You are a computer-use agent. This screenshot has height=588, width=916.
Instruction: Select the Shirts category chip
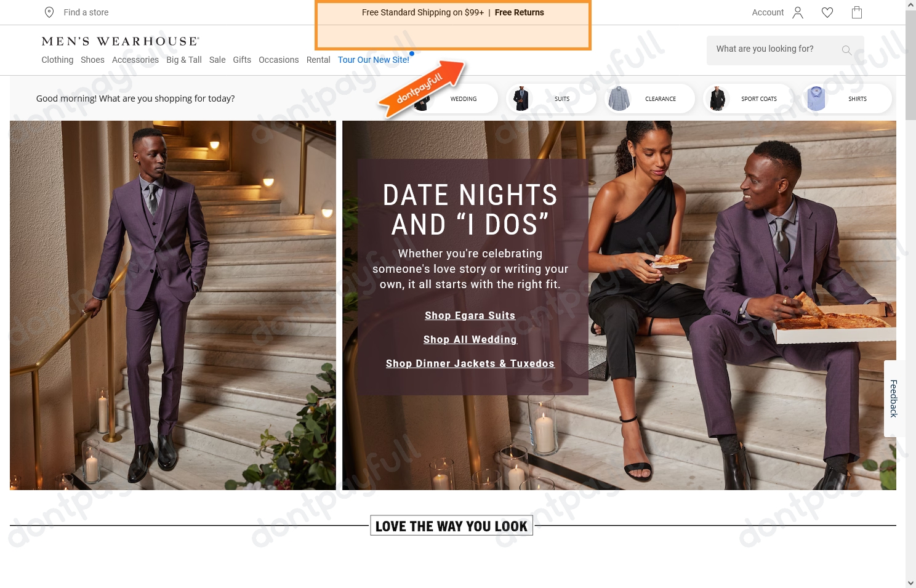(x=846, y=99)
